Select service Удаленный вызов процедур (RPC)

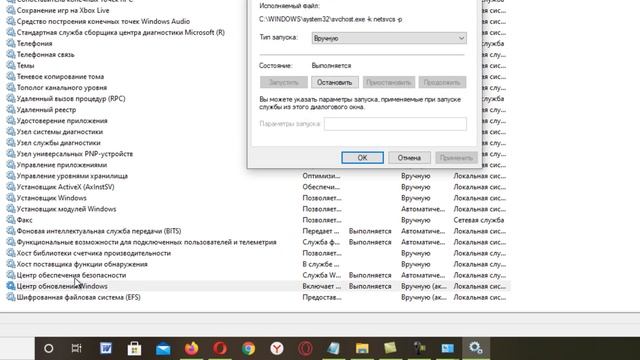pos(71,98)
